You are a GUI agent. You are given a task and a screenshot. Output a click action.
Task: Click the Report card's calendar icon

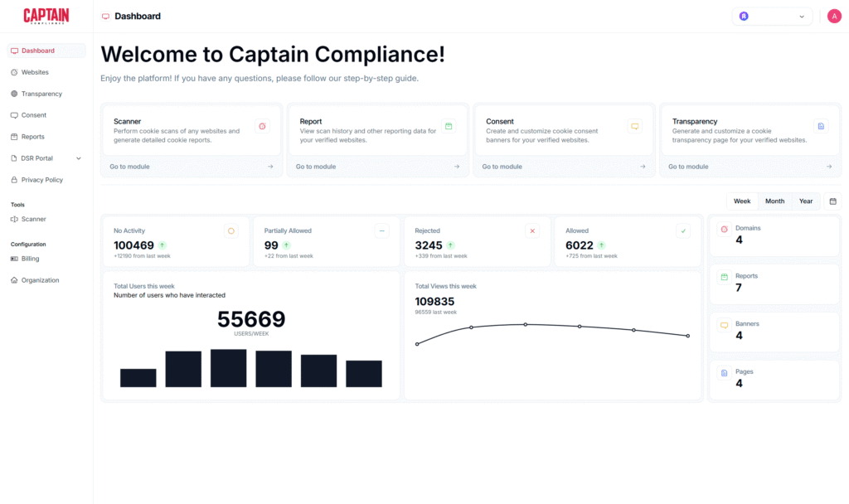tap(449, 126)
